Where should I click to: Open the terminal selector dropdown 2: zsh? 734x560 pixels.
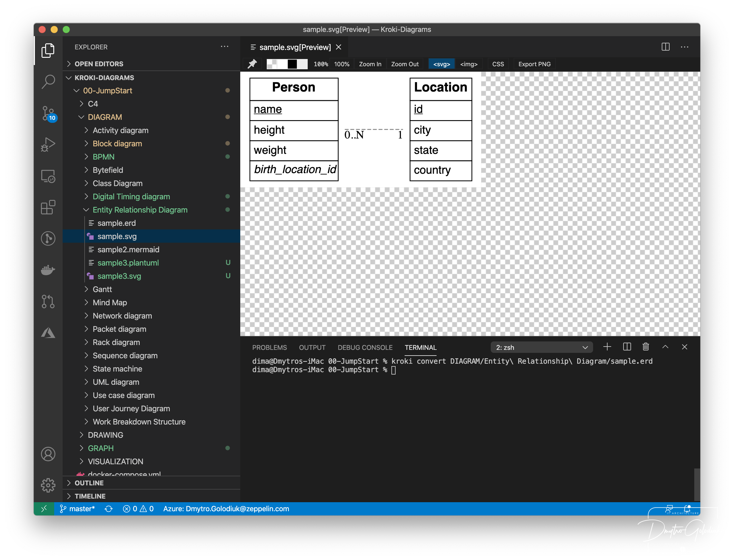click(x=541, y=347)
